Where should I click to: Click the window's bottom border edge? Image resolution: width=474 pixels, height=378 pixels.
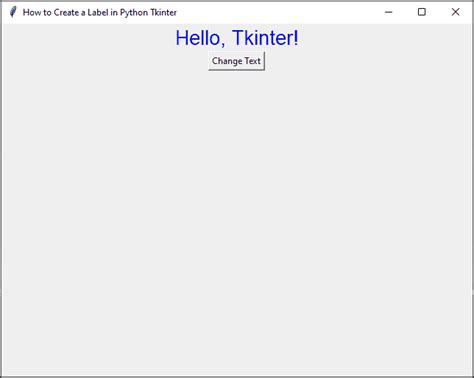coord(237,377)
